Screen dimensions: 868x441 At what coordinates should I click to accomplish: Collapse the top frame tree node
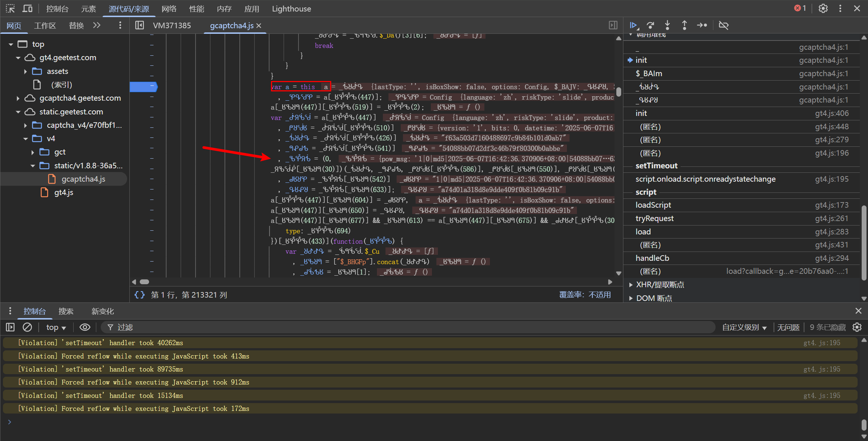[x=11, y=44]
